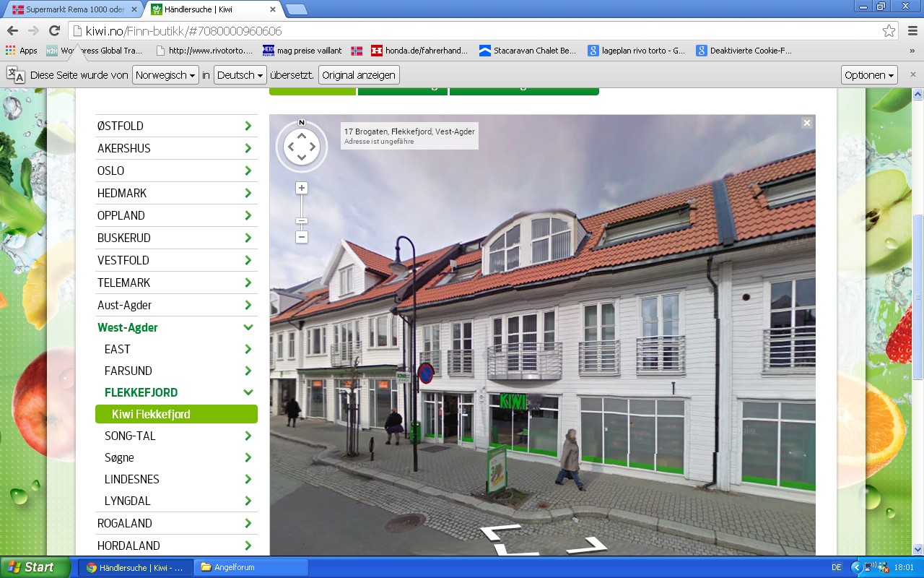Open the Windows Start menu
The image size is (924, 578).
click(x=35, y=567)
